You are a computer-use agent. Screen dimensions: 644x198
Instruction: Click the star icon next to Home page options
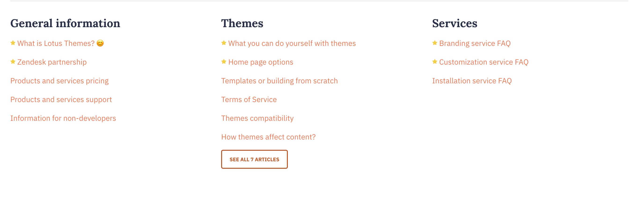[224, 62]
